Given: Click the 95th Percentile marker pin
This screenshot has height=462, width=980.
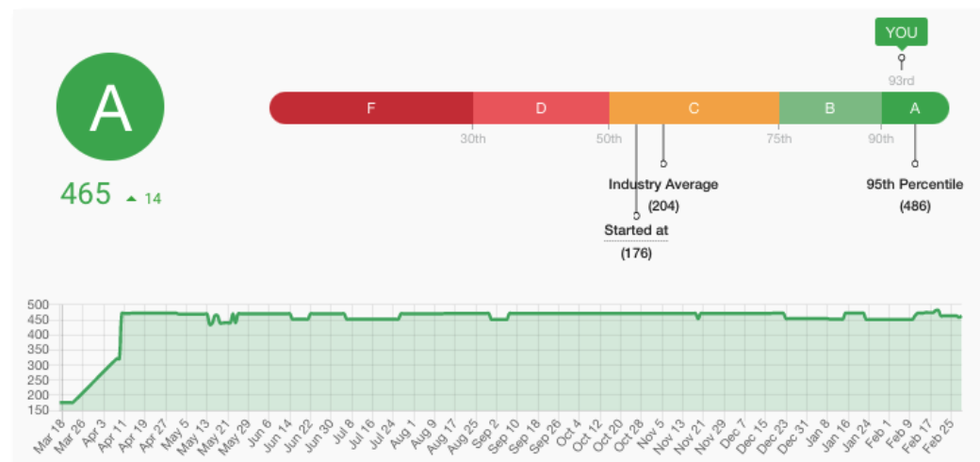Looking at the screenshot, I should pos(915,164).
